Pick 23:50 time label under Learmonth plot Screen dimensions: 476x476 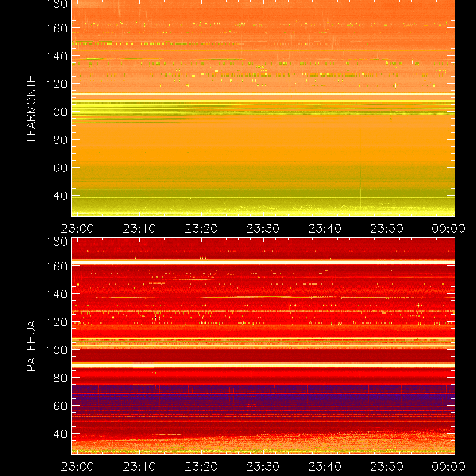pyautogui.click(x=387, y=228)
